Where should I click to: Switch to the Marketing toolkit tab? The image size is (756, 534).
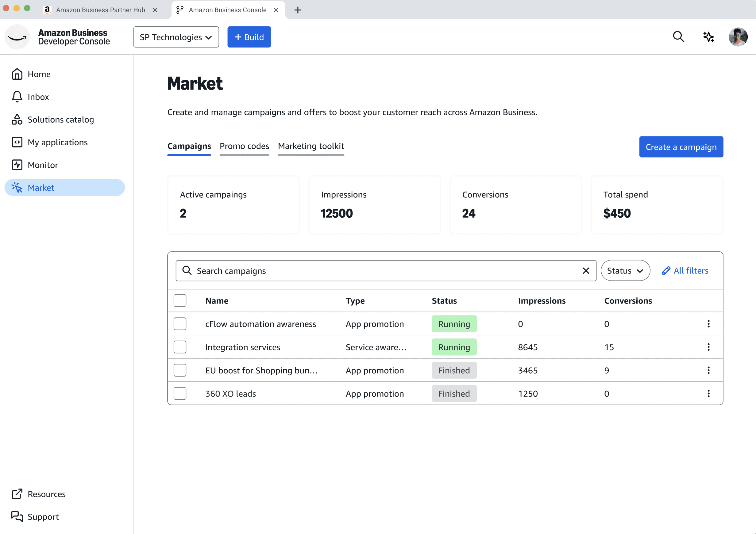point(311,146)
